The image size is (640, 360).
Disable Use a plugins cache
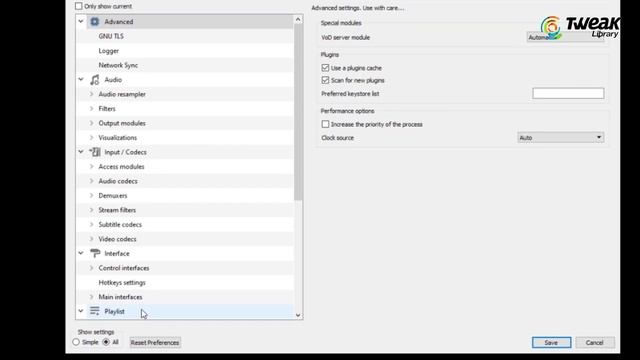click(x=325, y=68)
